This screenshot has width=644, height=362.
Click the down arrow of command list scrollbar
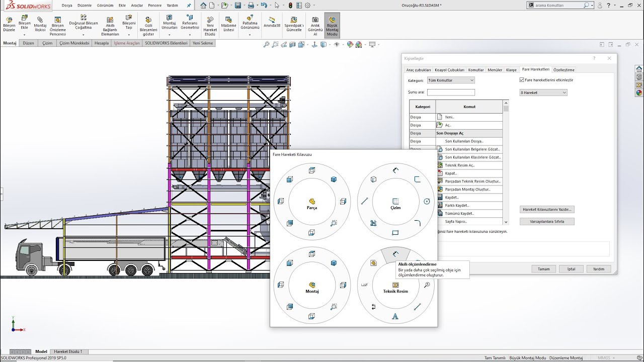point(506,222)
